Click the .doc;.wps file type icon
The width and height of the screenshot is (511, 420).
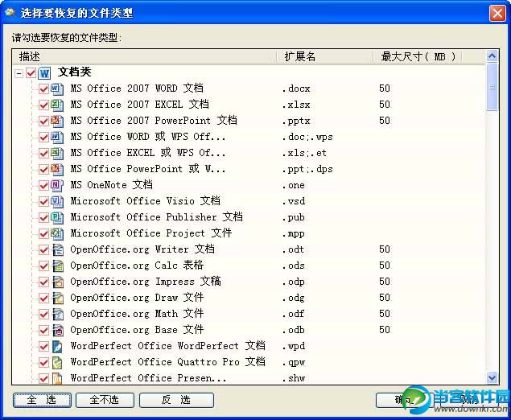pos(57,137)
